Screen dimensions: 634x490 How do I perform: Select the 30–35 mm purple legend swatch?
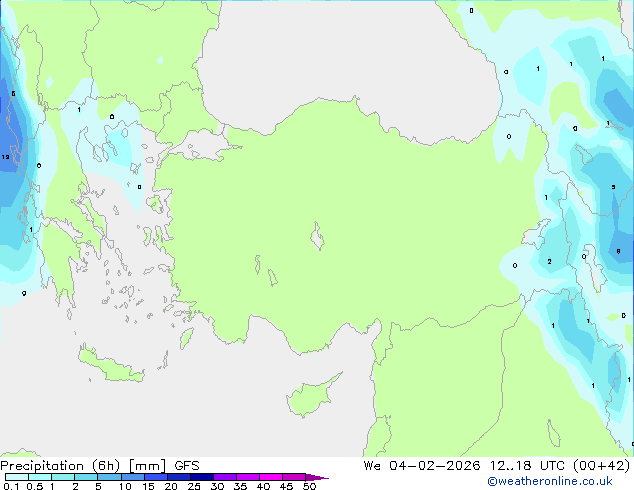[x=225, y=477]
